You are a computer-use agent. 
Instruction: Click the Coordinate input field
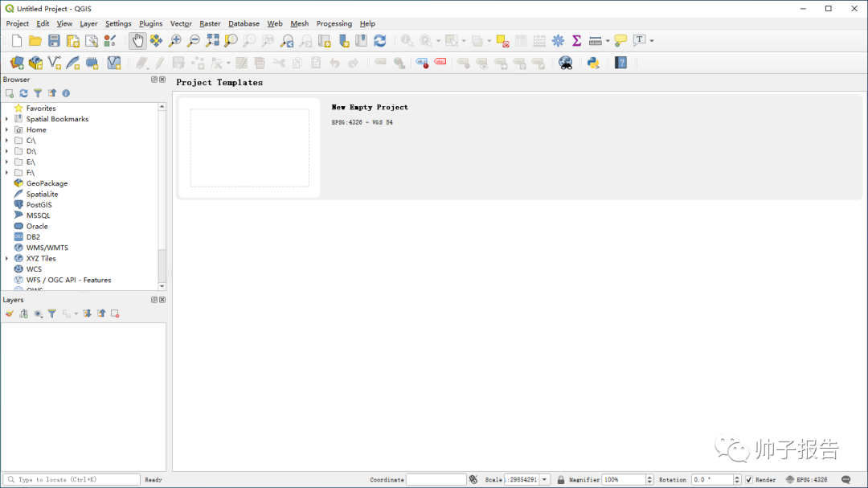click(x=436, y=480)
